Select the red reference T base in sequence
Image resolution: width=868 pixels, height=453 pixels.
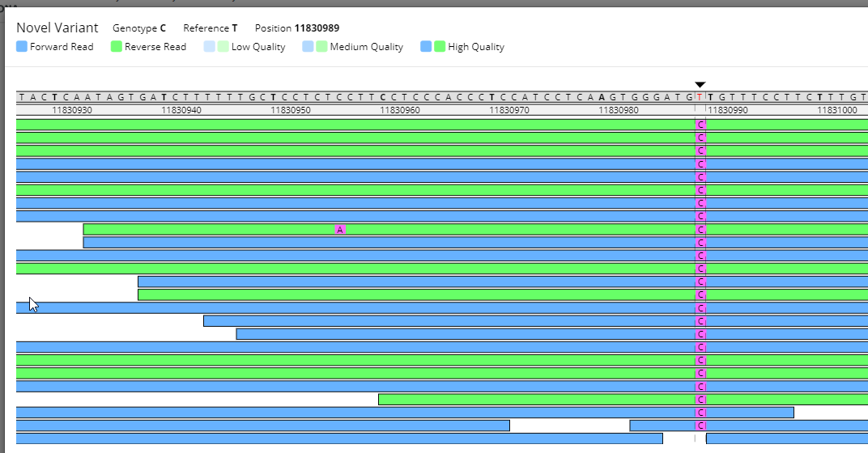pyautogui.click(x=700, y=97)
